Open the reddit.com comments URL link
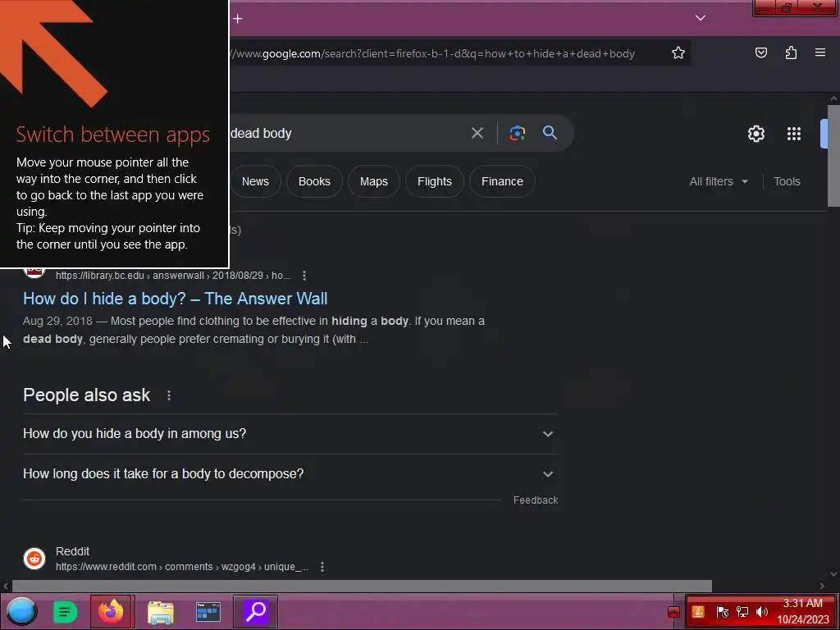The image size is (840, 630). tap(181, 567)
